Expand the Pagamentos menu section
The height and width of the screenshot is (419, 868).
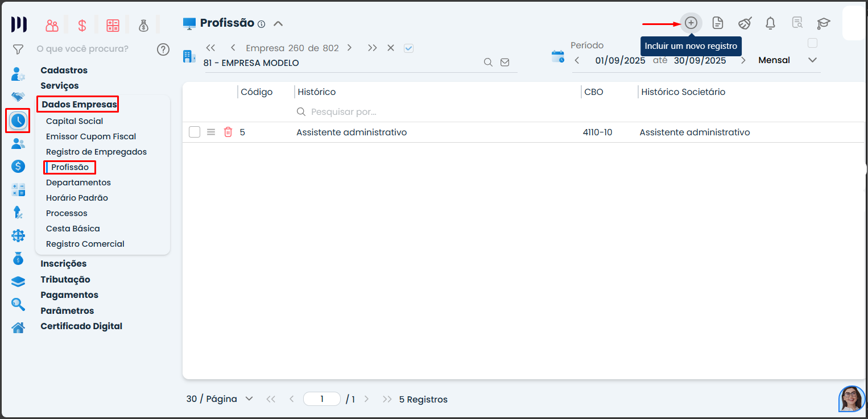(69, 295)
